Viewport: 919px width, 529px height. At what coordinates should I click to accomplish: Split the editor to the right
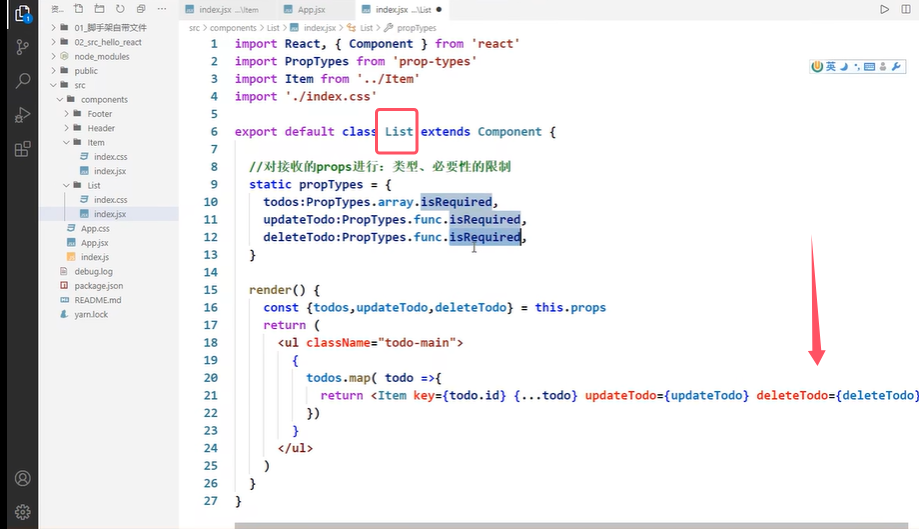906,9
